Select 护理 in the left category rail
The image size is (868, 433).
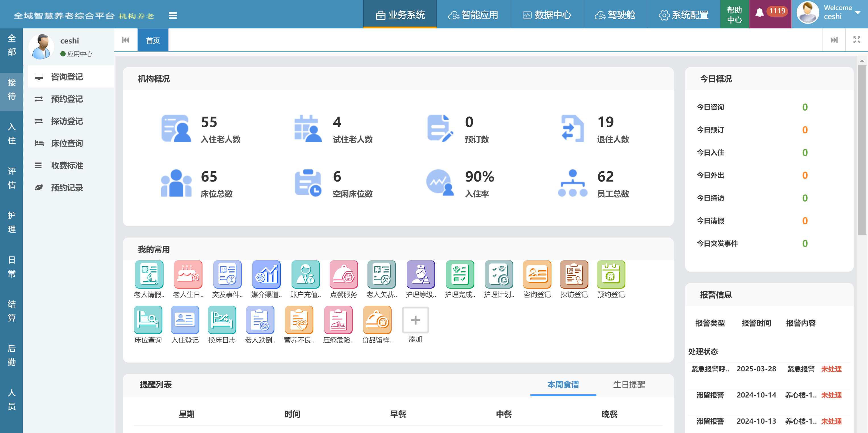(11, 222)
